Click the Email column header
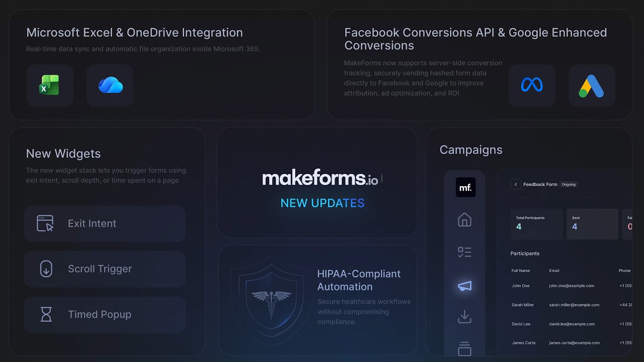The width and height of the screenshot is (644, 362). pyautogui.click(x=554, y=270)
